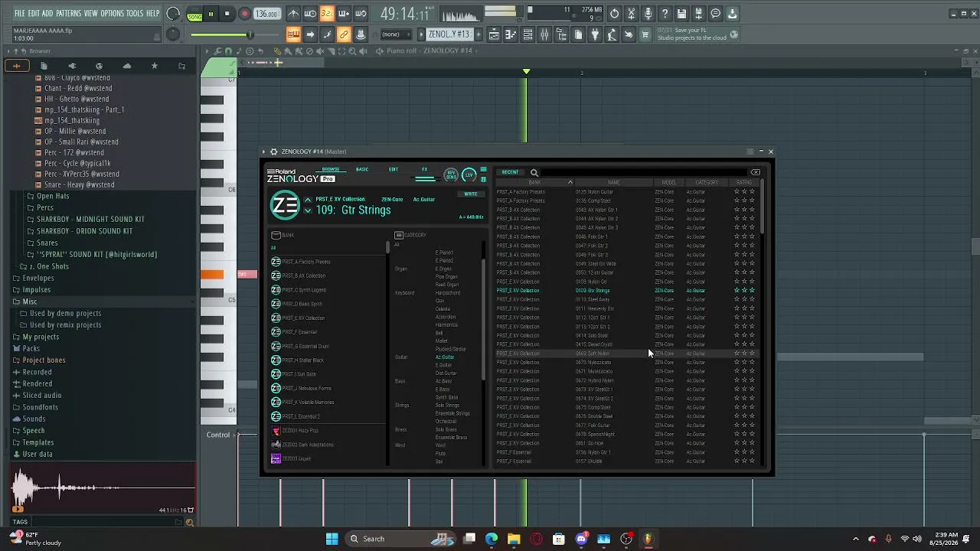Image resolution: width=980 pixels, height=551 pixels.
Task: Click the LEV level knob in ZENOLOGY
Action: click(x=469, y=175)
